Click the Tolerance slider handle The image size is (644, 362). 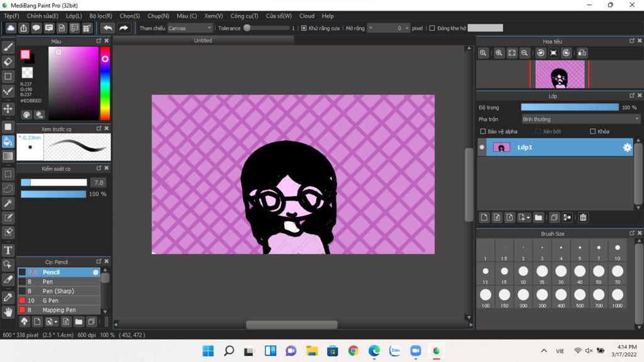[x=247, y=28]
